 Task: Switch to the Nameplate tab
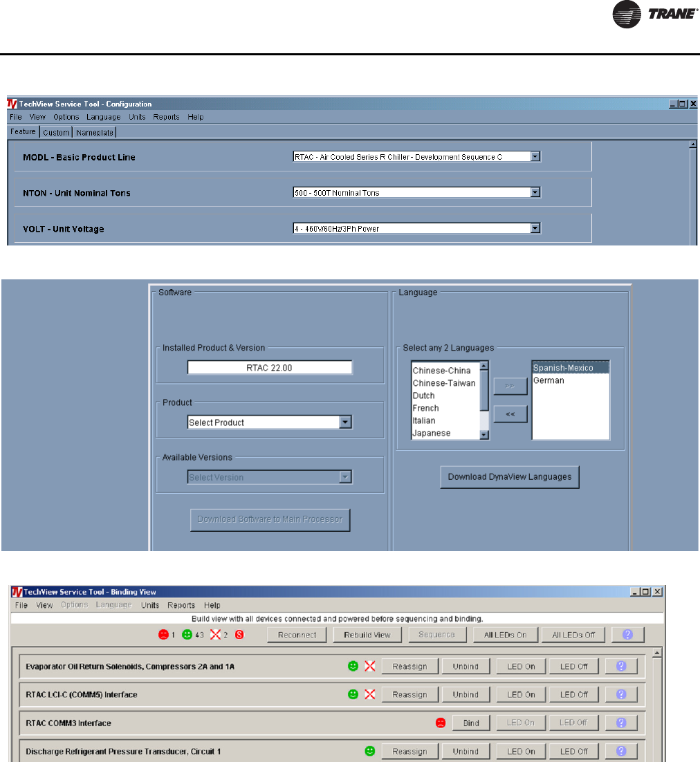pos(95,133)
